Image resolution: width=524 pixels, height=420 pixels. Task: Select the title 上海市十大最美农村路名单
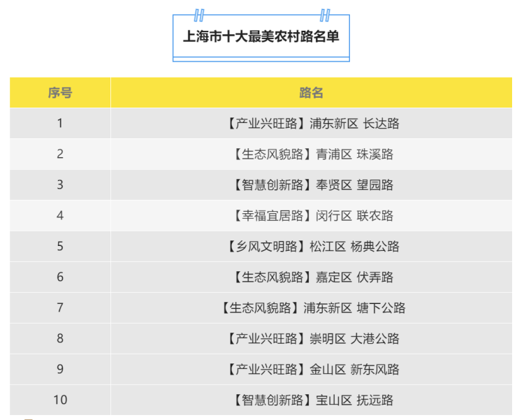coord(261,36)
